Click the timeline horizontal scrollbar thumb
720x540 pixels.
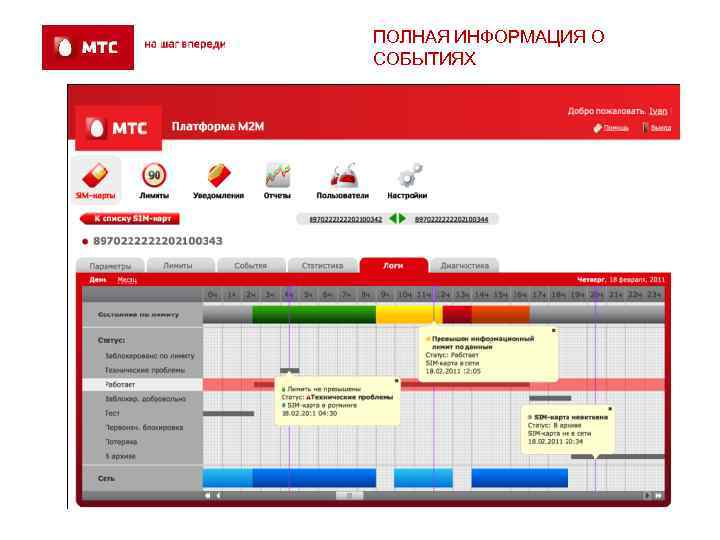click(349, 495)
